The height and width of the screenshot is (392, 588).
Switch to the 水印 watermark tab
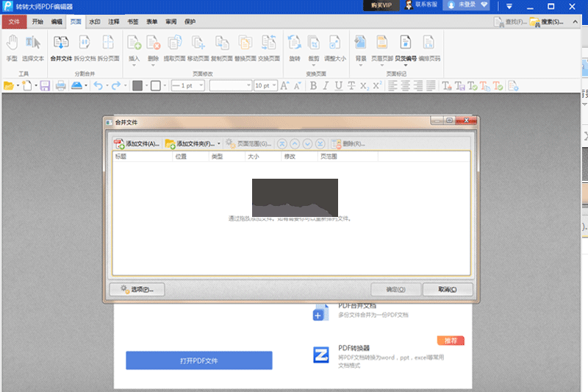click(x=95, y=22)
